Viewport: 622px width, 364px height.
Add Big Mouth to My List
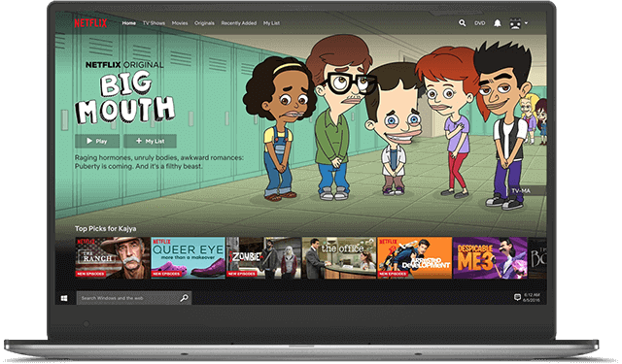(150, 141)
